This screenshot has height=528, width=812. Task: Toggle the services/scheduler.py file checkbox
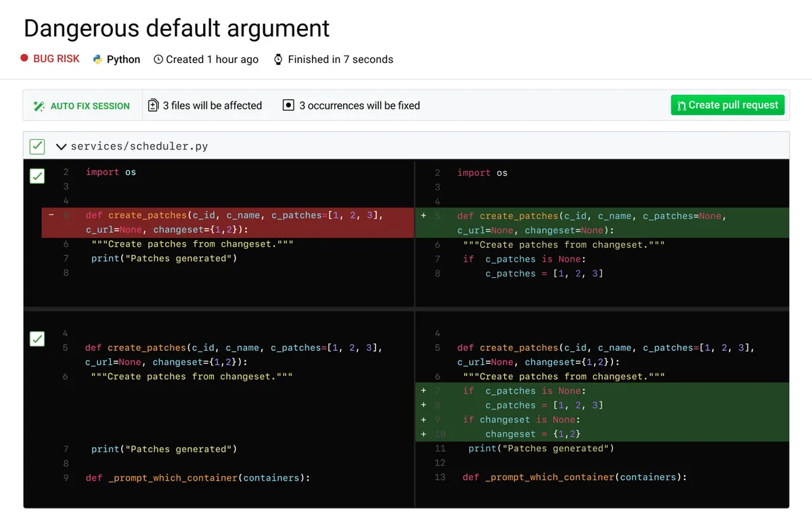click(x=37, y=146)
